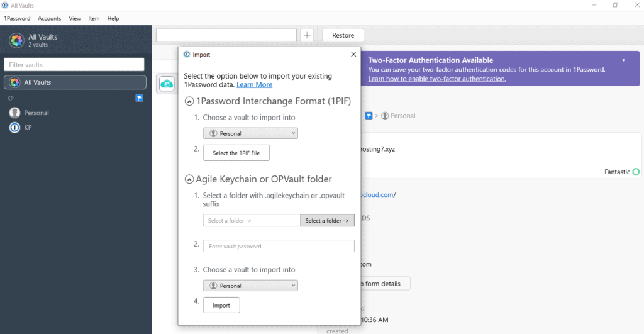Click the Fantastic strength circle indicator

[x=636, y=172]
